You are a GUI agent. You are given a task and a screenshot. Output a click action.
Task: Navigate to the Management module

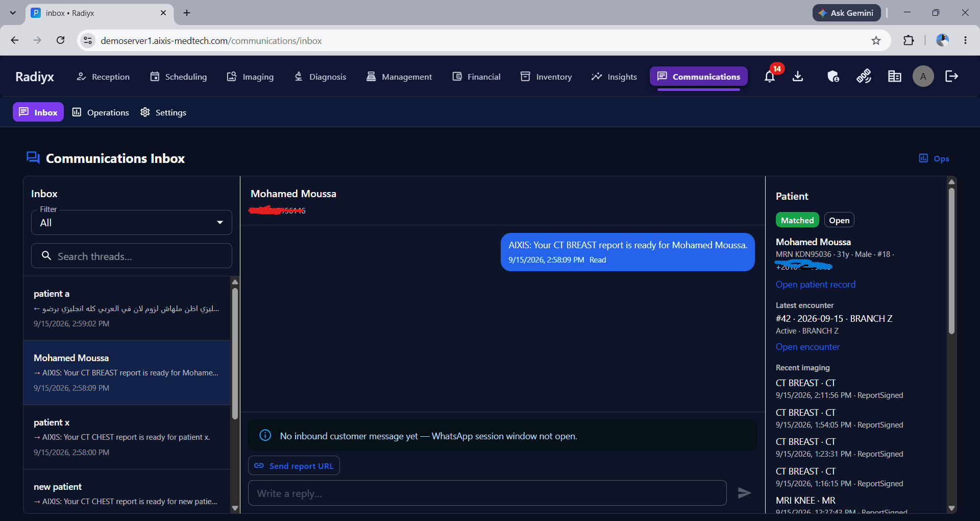pos(399,77)
